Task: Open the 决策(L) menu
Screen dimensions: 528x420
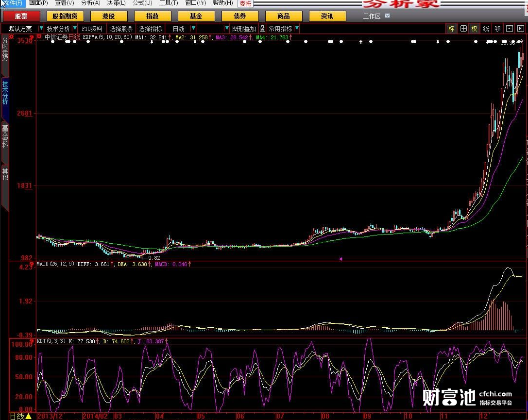Action: tap(116, 3)
